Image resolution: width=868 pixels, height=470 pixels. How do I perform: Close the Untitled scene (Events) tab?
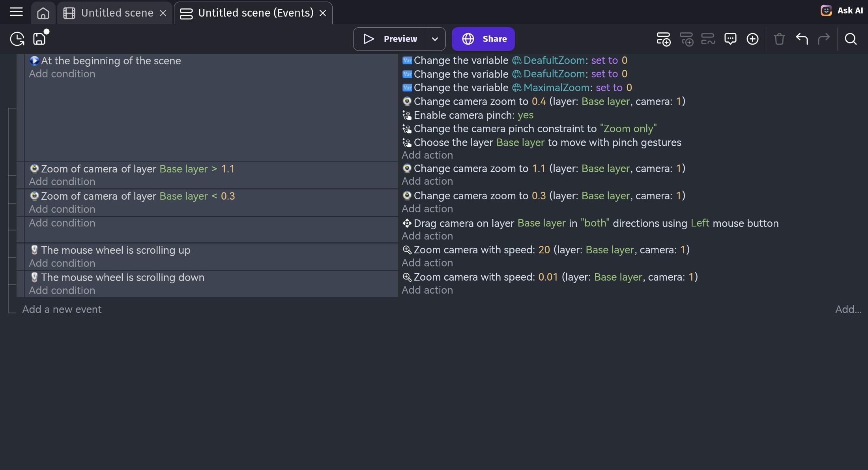(x=323, y=13)
